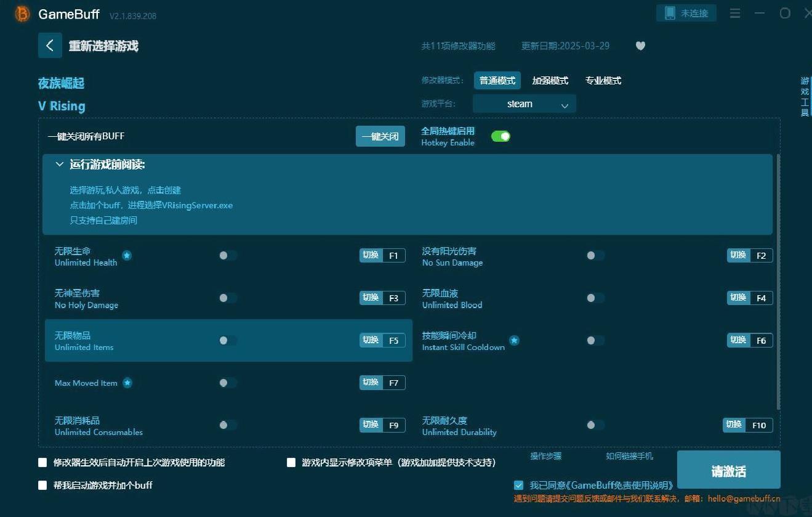Uncheck the GameBuff disclaimer agreement checkbox

(x=518, y=485)
